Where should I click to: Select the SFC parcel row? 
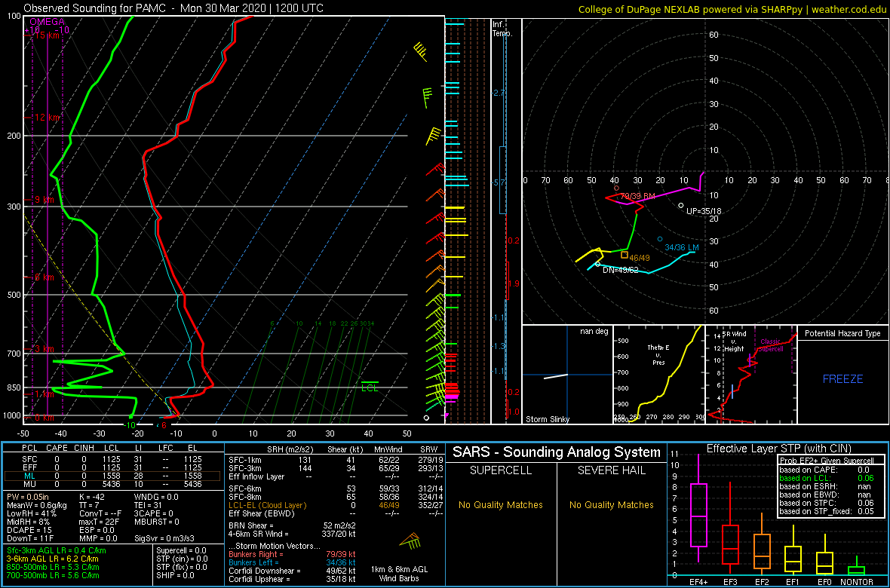click(114, 458)
